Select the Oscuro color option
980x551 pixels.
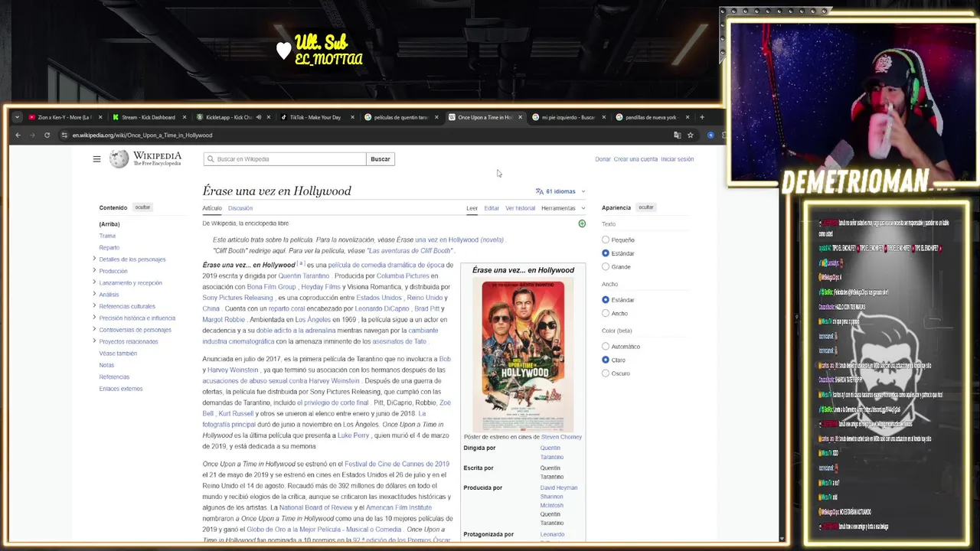(x=606, y=373)
